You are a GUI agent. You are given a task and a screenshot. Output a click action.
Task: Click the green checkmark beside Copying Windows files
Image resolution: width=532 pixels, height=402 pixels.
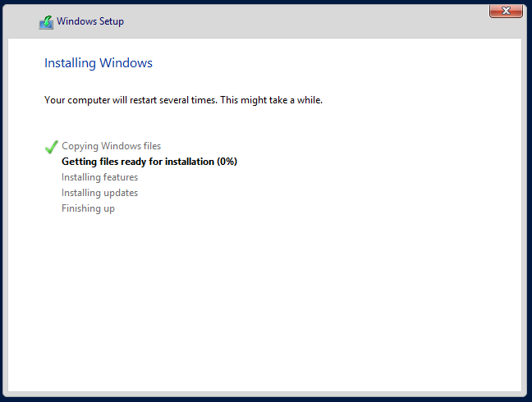[x=51, y=147]
